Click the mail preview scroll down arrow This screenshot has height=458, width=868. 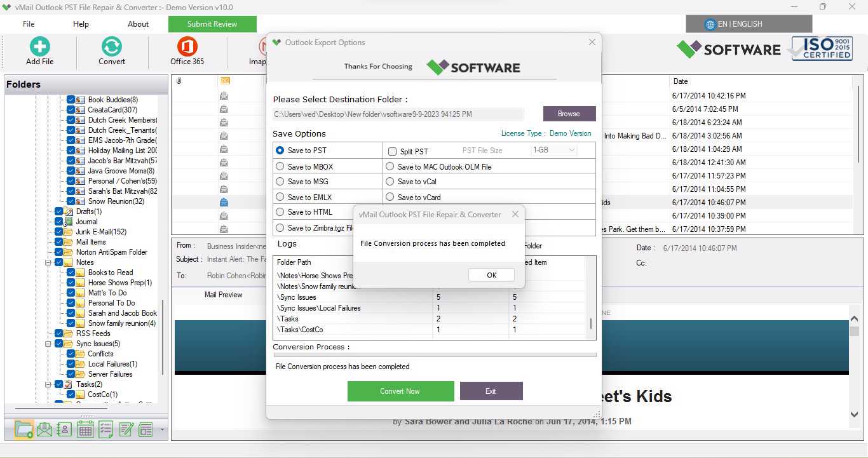point(855,415)
